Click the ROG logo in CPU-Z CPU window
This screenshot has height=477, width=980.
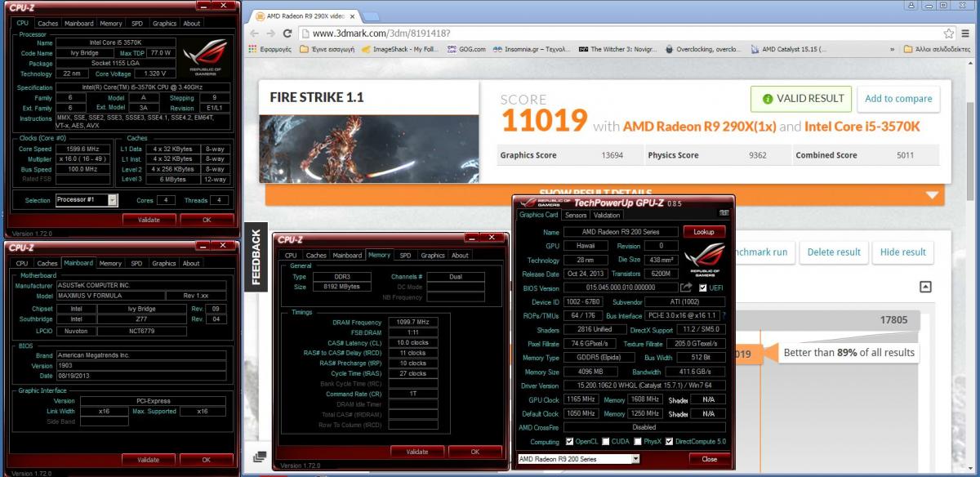pos(204,57)
